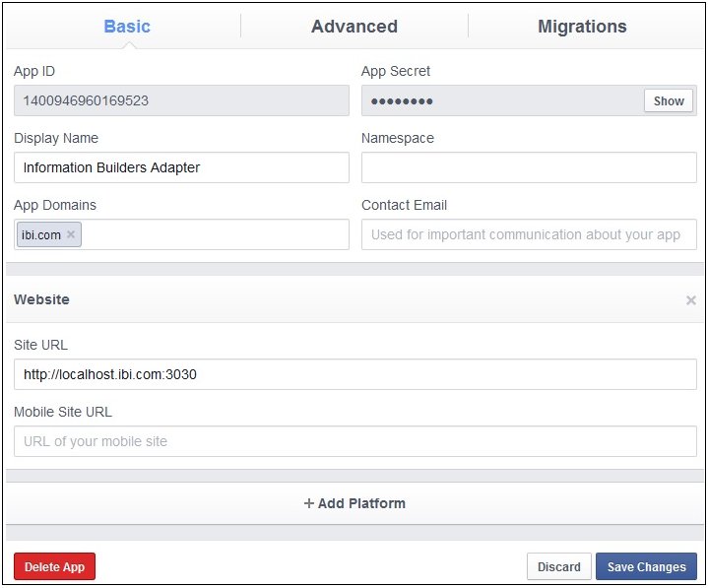The width and height of the screenshot is (708, 588).
Task: Click the Namespace label
Action: pyautogui.click(x=398, y=138)
